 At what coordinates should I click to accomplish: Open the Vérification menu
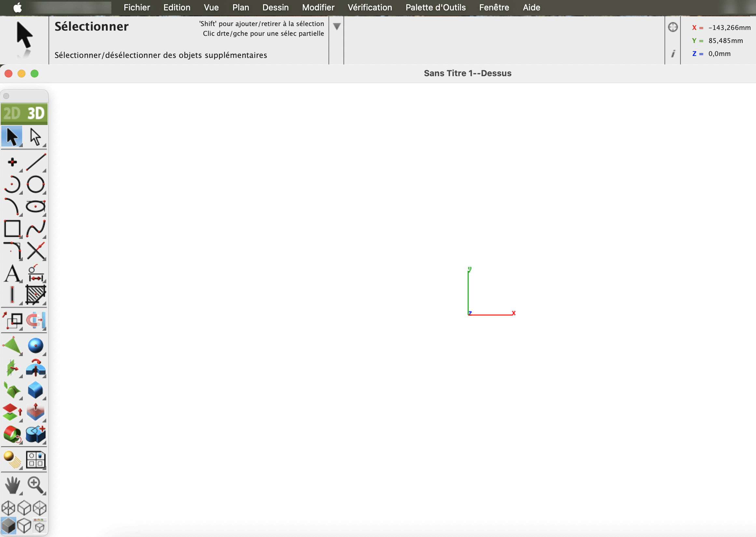point(370,7)
